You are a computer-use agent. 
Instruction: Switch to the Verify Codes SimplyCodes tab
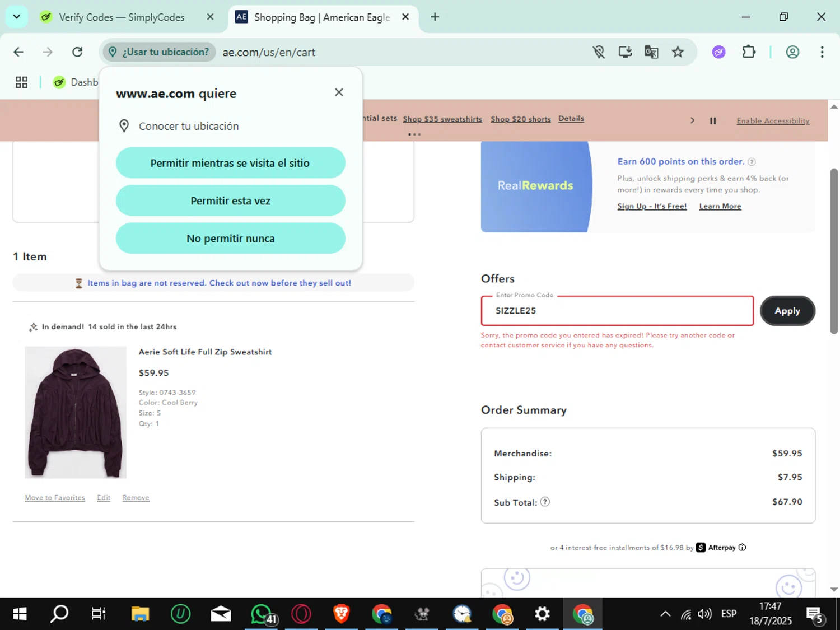click(x=122, y=17)
